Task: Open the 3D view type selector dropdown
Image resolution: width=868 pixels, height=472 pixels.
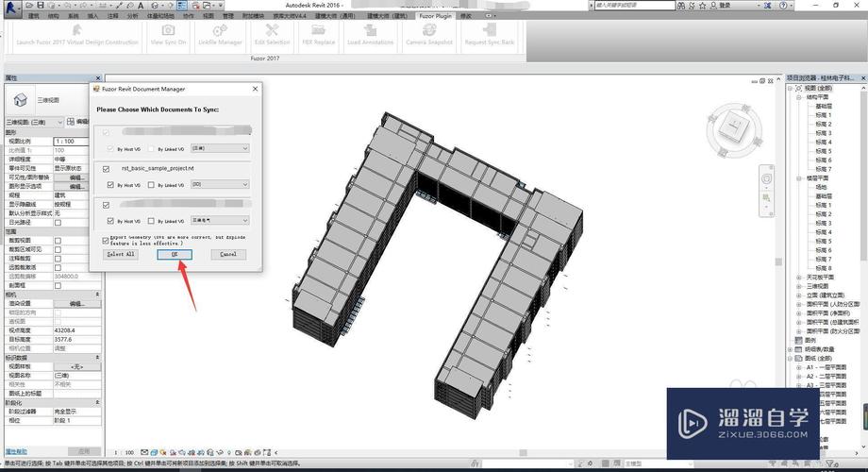Action: point(60,122)
